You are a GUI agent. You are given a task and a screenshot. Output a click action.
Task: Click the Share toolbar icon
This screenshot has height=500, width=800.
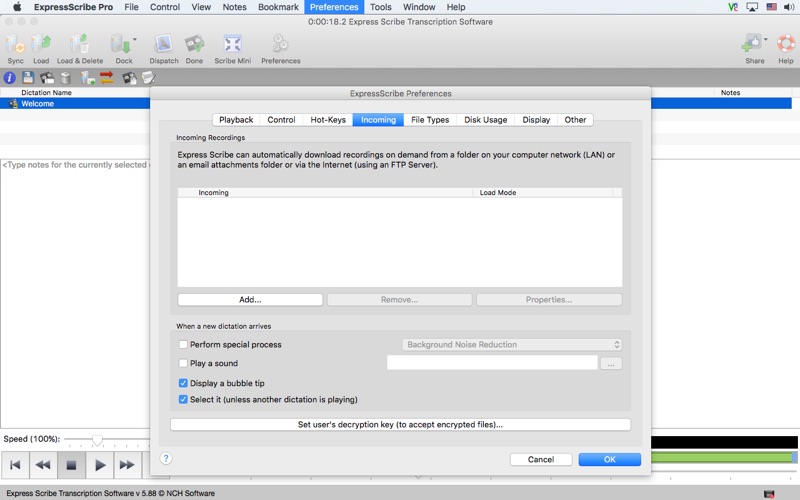click(753, 49)
